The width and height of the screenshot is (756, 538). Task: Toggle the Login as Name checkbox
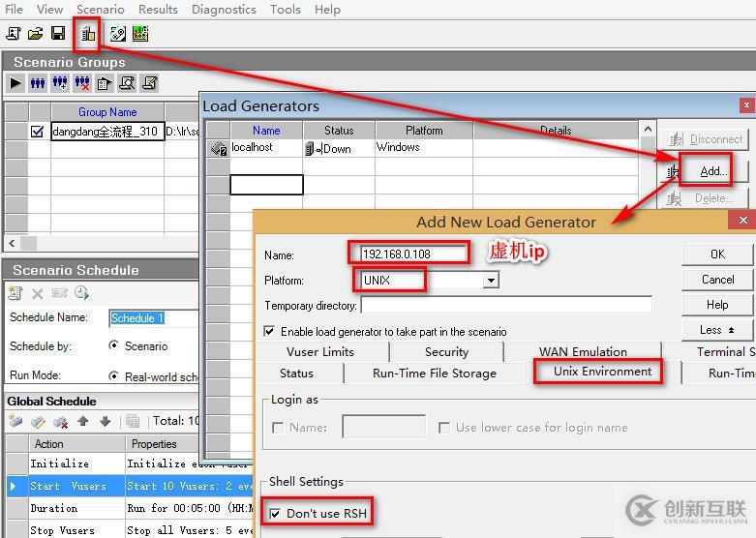click(278, 428)
